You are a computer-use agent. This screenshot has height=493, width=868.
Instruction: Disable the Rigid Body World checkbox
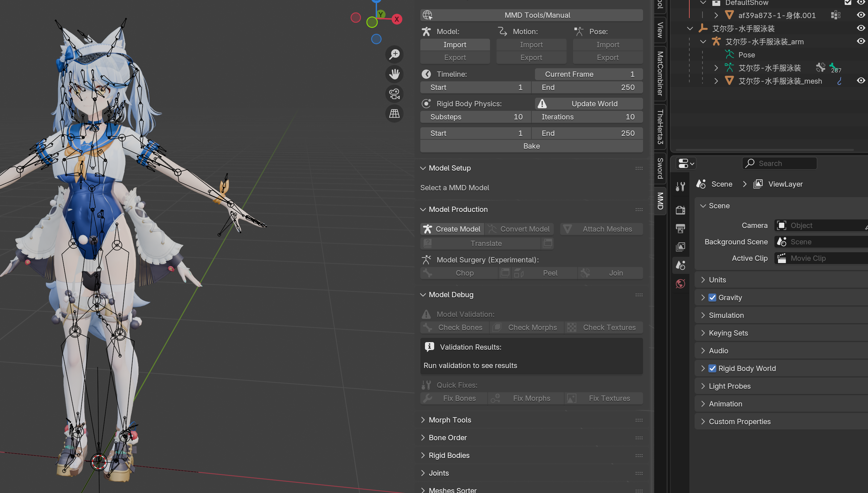pos(712,368)
